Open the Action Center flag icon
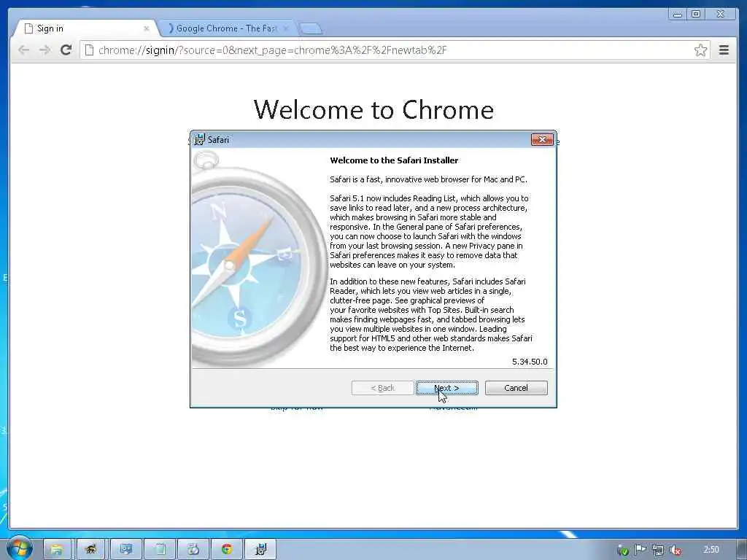Screen dimensions: 747x560 [x=640, y=551]
